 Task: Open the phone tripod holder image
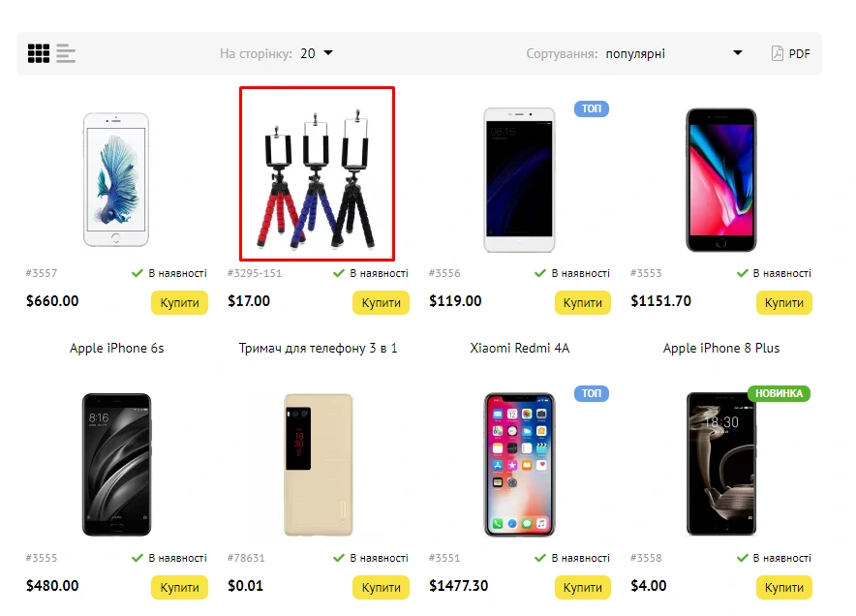coord(318,173)
